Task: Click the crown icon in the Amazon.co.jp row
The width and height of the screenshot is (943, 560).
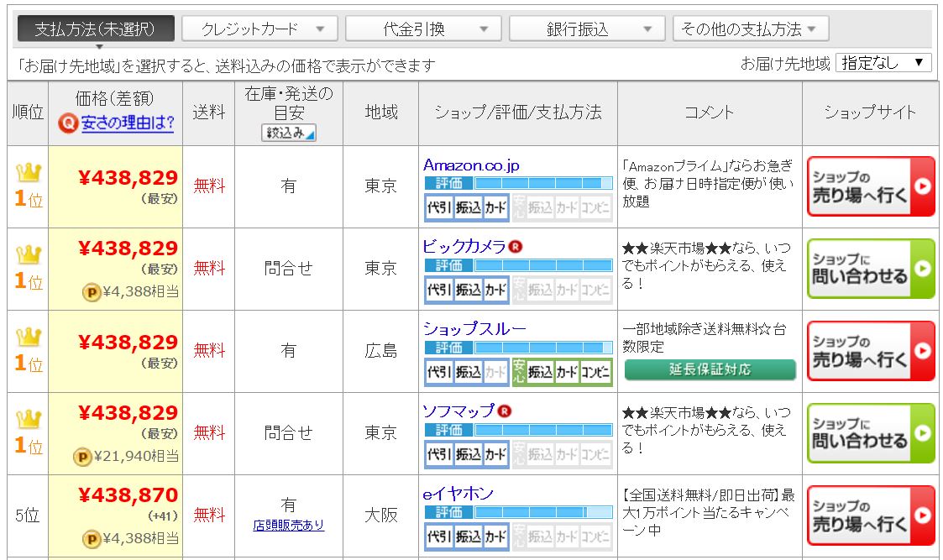Action: point(28,174)
